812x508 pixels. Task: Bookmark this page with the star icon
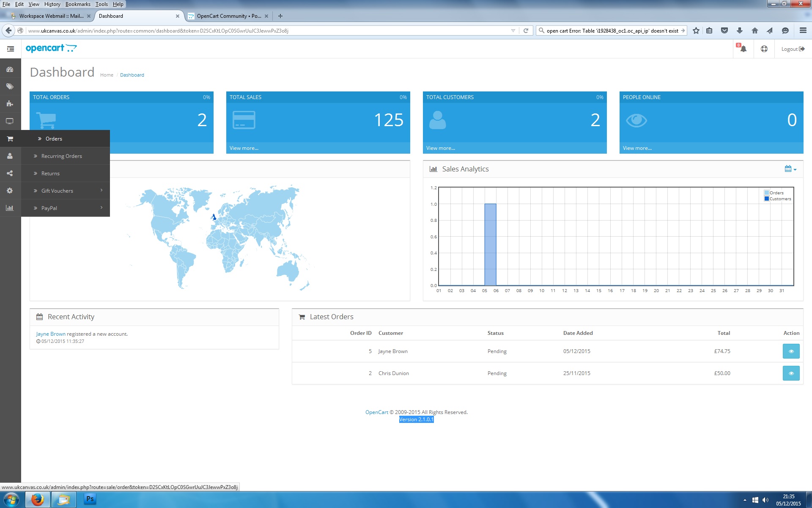(696, 30)
